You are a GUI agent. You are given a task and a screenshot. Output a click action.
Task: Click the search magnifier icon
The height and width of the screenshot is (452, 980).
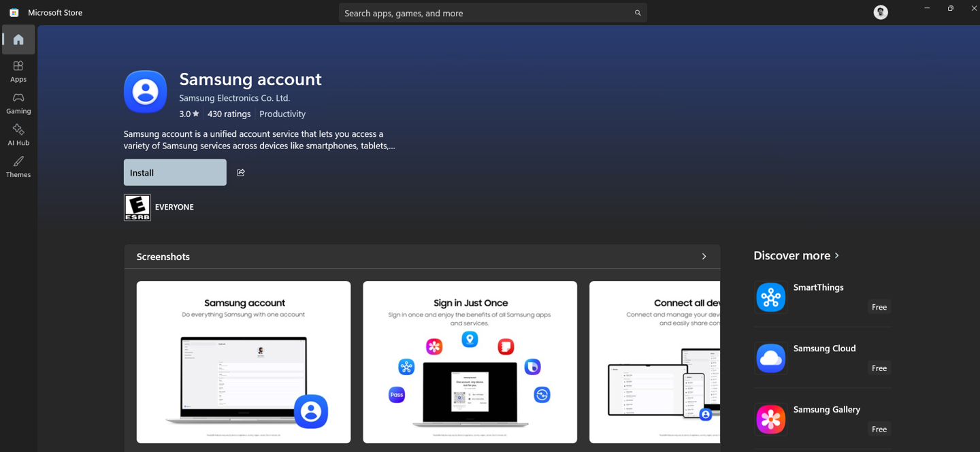pos(637,12)
